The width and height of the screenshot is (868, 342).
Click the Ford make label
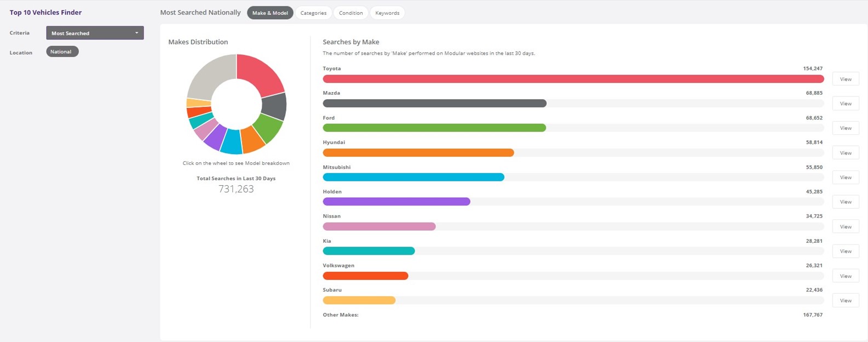pos(329,117)
